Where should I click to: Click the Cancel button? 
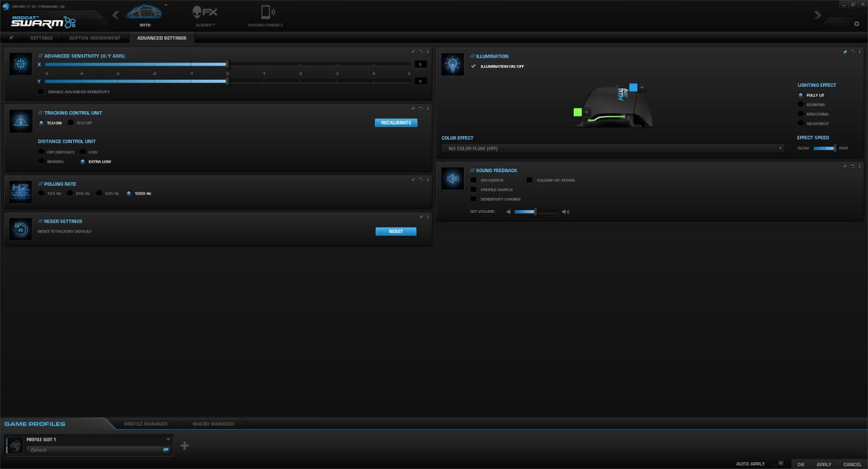852,464
